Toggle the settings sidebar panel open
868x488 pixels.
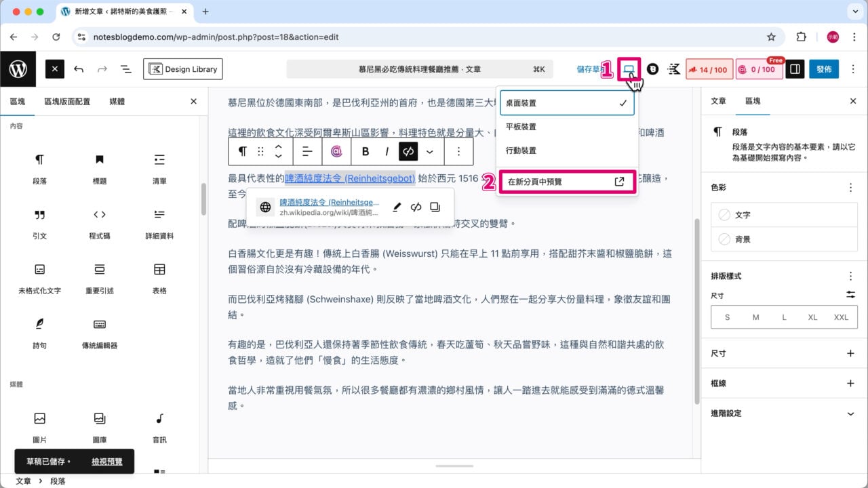794,68
